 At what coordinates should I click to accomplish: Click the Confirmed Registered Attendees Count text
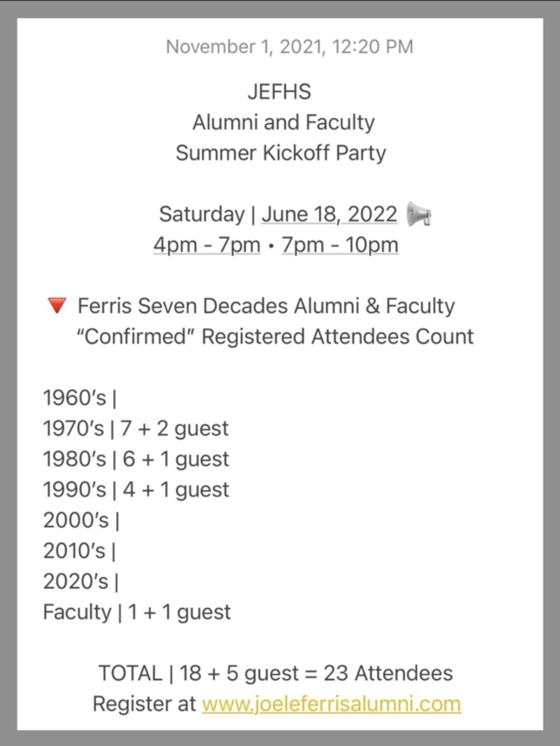click(x=276, y=337)
